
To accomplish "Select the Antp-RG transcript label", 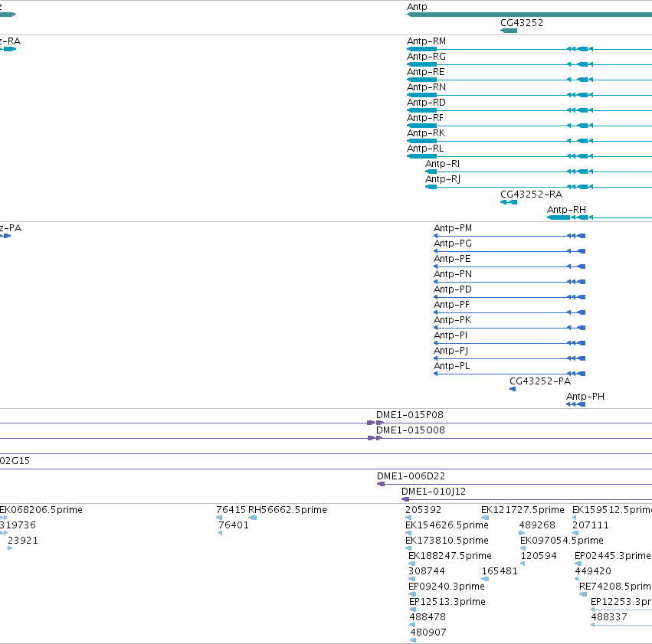I will point(426,57).
